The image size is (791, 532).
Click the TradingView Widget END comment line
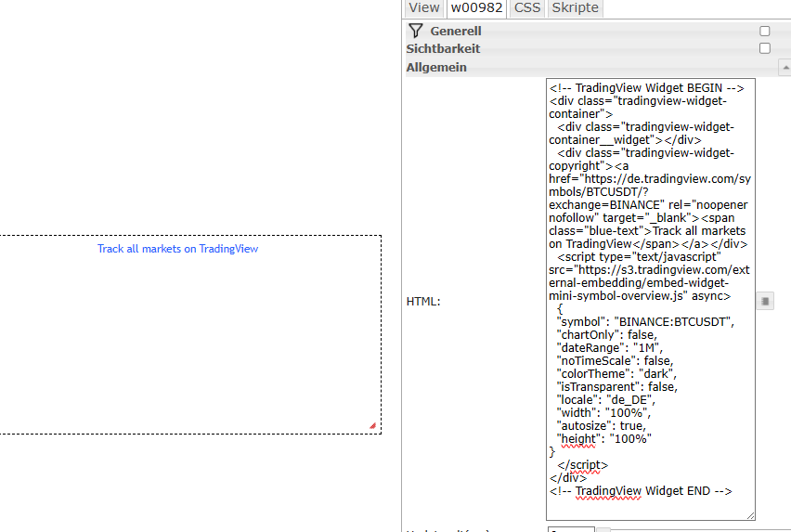pos(641,491)
